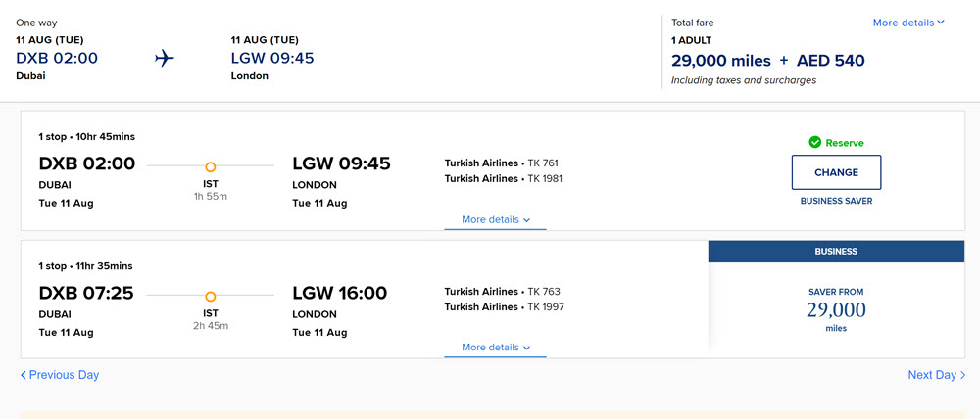
Task: Click the BUSINESS header tab of the second flight
Action: point(836,251)
